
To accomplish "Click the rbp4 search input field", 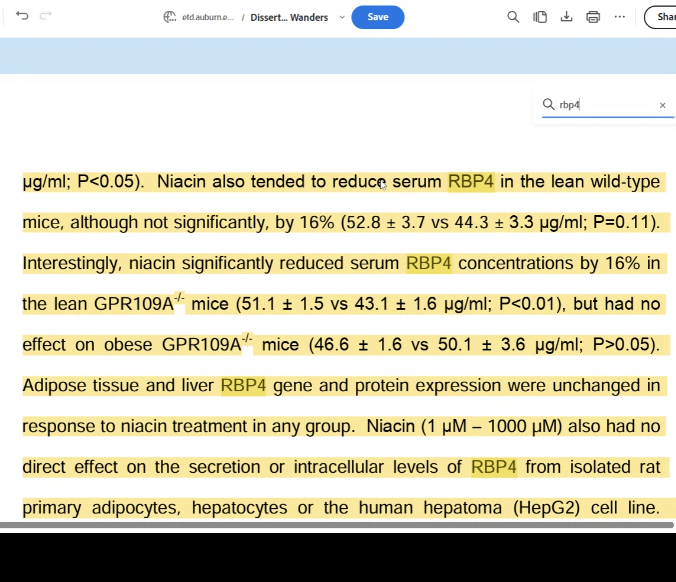I will click(606, 105).
